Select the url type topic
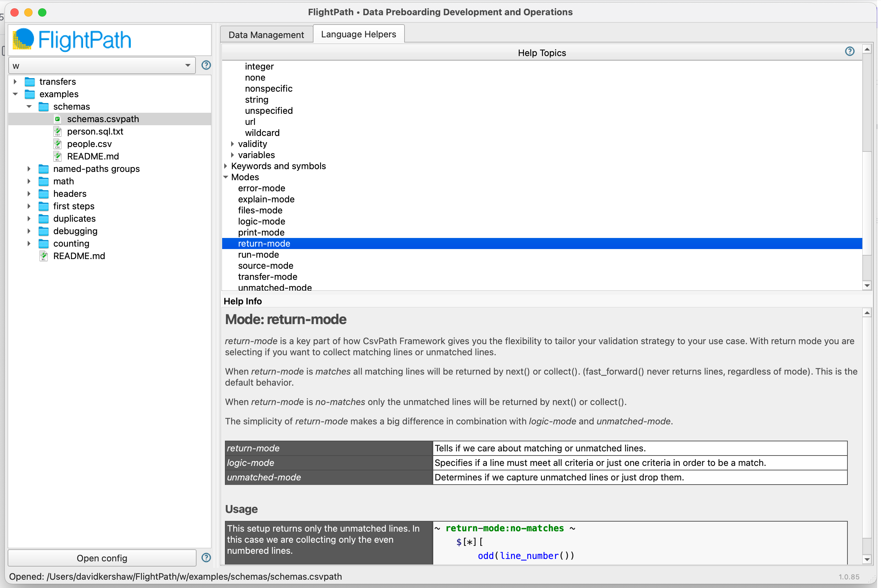Image resolution: width=881 pixels, height=588 pixels. tap(251, 122)
